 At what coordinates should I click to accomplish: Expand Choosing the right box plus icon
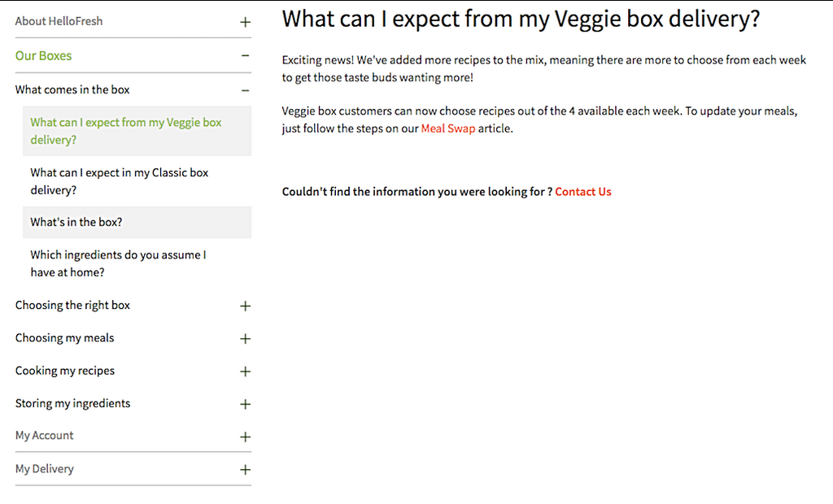tap(245, 306)
